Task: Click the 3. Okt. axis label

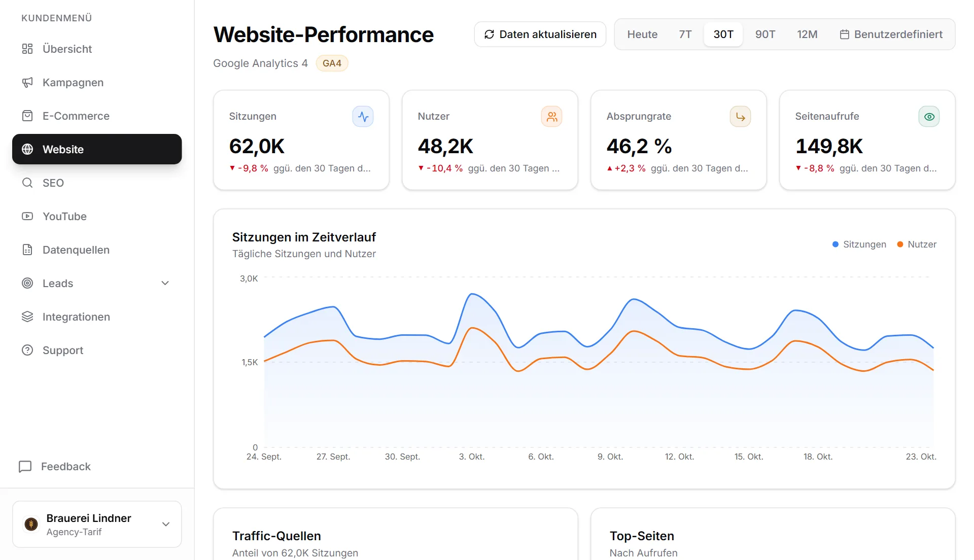Action: point(472,457)
